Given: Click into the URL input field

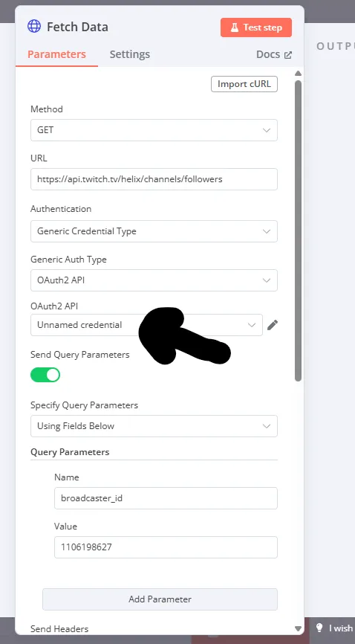Looking at the screenshot, I should 154,179.
